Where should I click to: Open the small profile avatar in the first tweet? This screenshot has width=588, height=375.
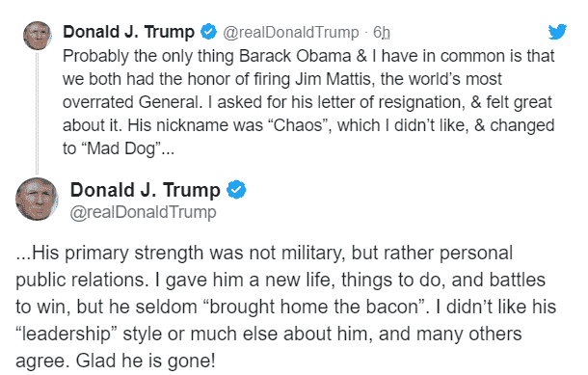click(38, 36)
